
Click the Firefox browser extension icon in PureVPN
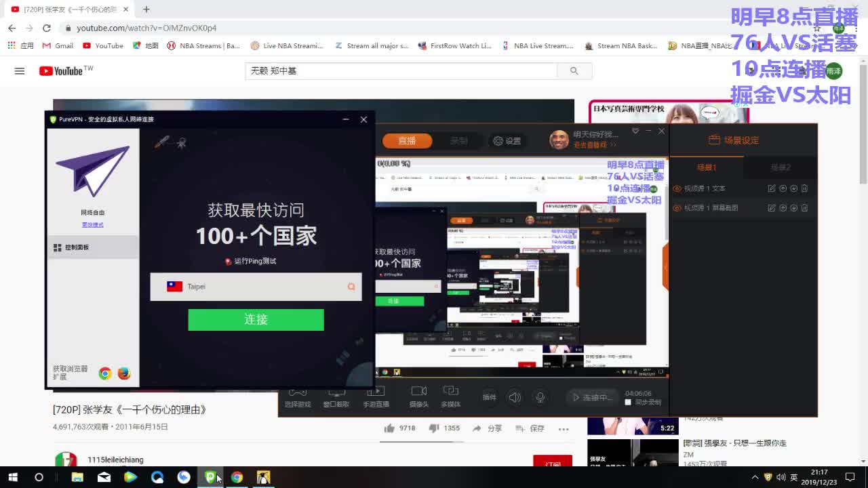pos(123,373)
